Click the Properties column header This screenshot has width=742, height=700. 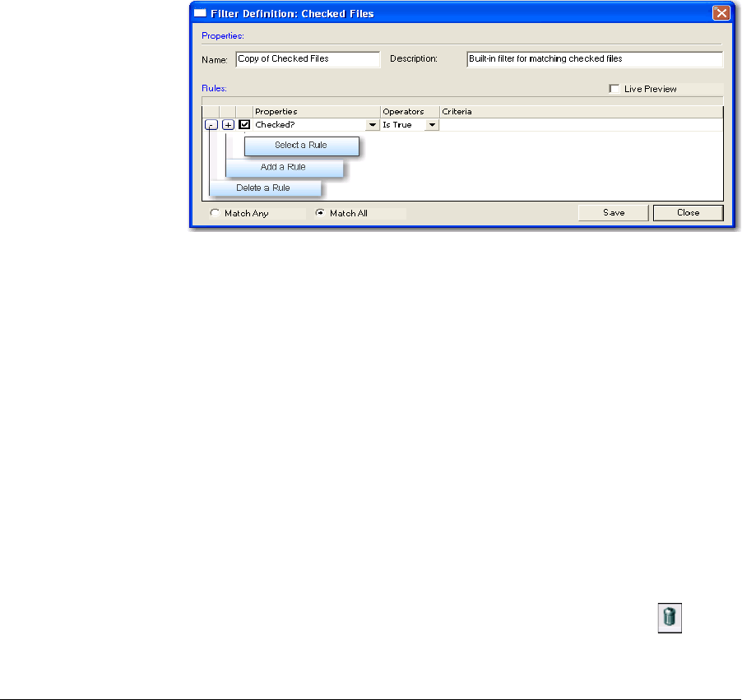317,112
